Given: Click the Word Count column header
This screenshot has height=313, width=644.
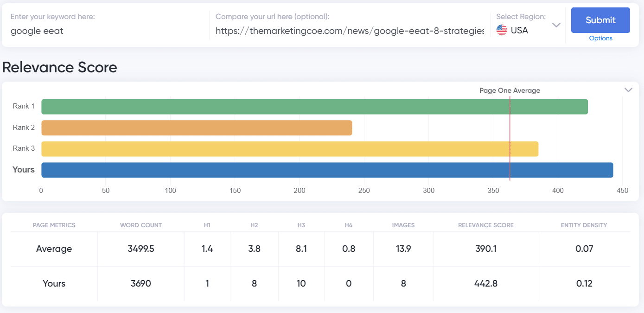Looking at the screenshot, I should click(x=140, y=225).
